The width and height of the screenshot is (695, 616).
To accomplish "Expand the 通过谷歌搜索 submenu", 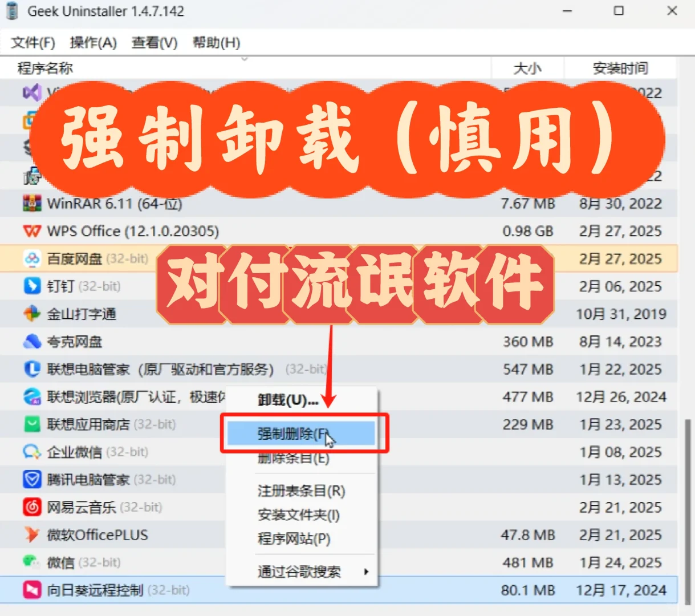I will coord(300,572).
